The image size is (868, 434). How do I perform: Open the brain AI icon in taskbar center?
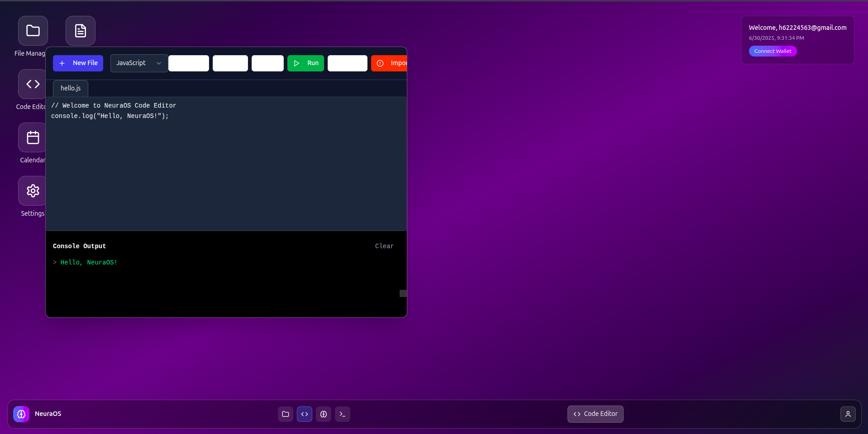point(324,414)
